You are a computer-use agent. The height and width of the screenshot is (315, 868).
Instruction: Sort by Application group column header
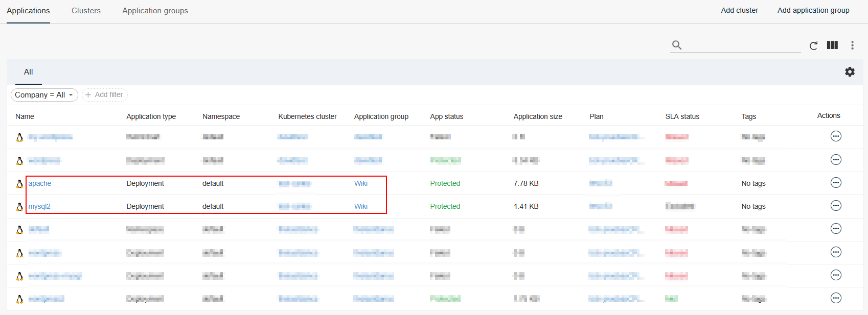click(381, 116)
